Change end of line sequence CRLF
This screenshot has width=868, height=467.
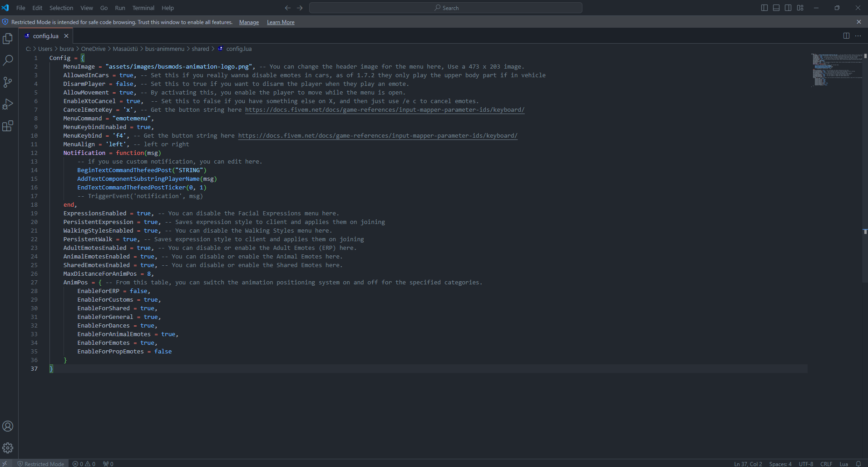click(826, 464)
